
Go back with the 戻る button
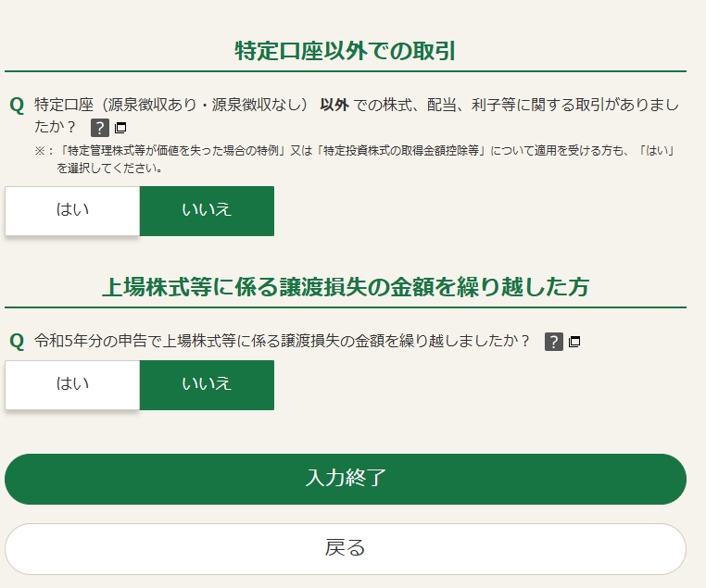[346, 549]
